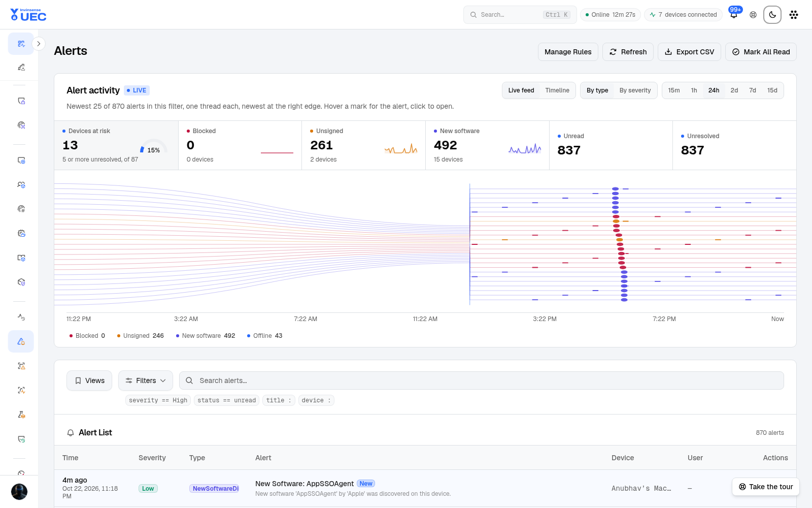Viewport: 812px width, 508px height.
Task: Start the Take the tour guide
Action: [766, 487]
